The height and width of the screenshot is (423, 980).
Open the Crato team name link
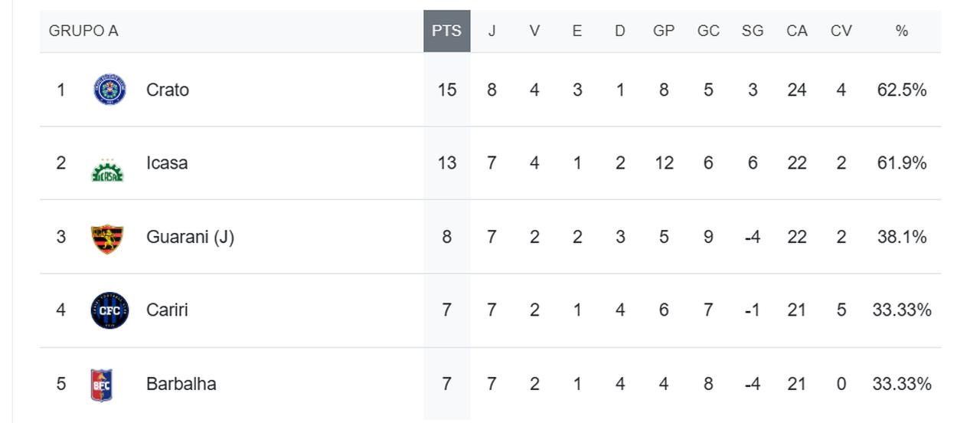[168, 90]
